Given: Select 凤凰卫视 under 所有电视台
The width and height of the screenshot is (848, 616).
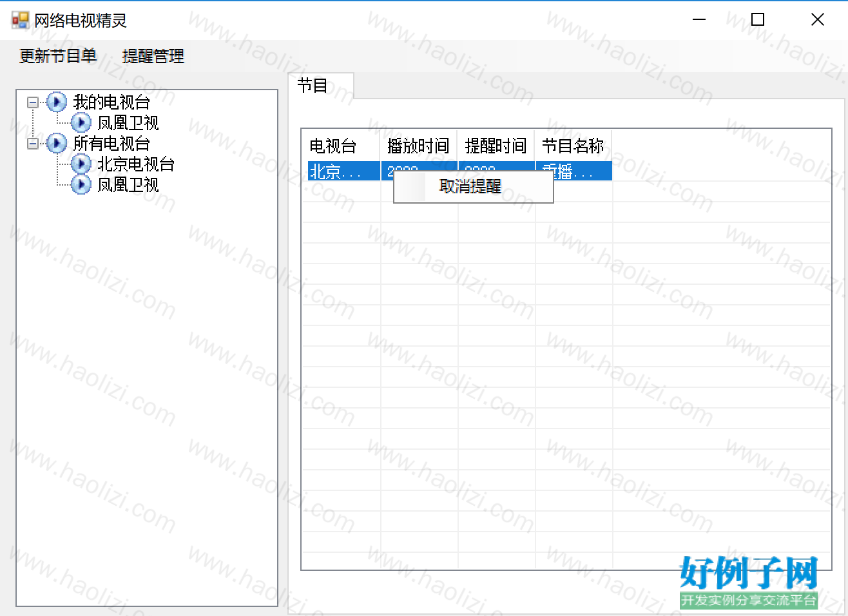Looking at the screenshot, I should [128, 184].
